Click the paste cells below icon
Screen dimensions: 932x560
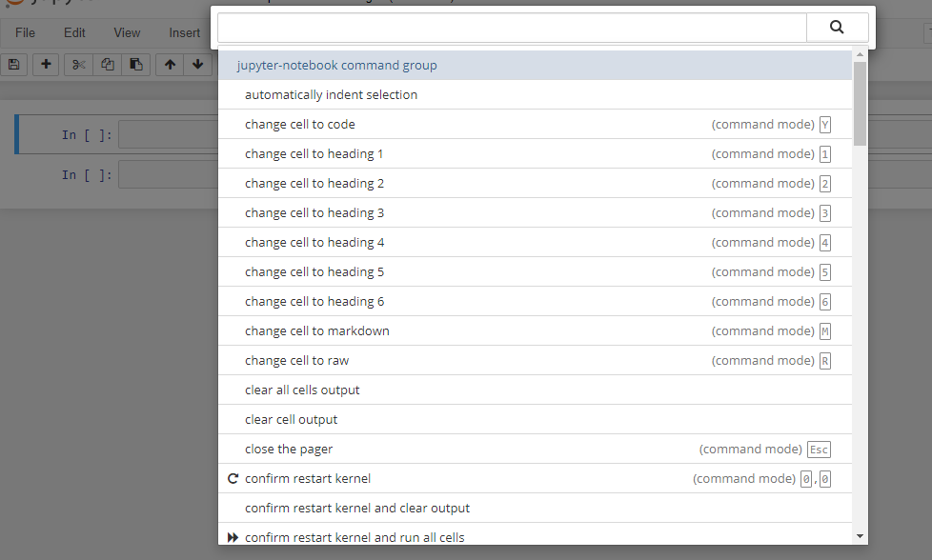[136, 64]
